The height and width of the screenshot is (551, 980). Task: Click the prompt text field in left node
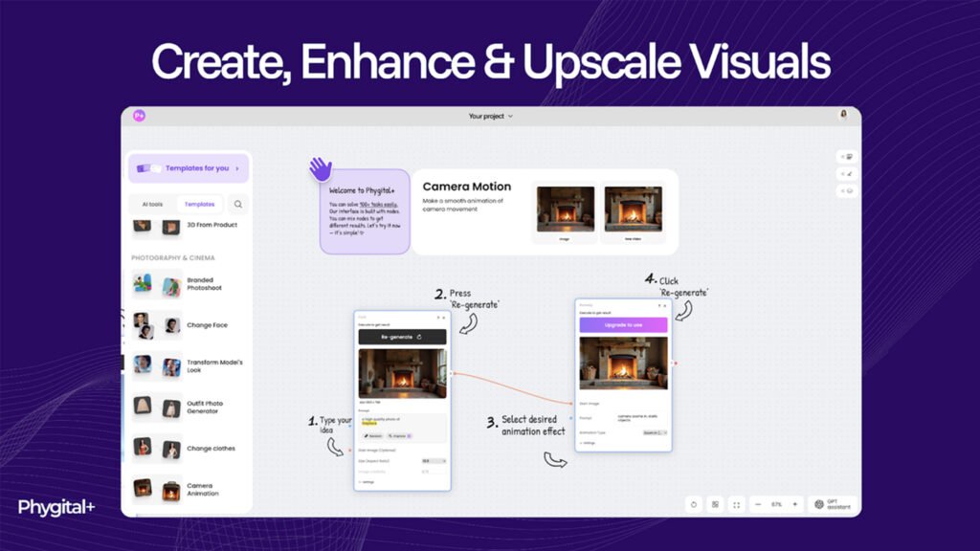coord(401,420)
